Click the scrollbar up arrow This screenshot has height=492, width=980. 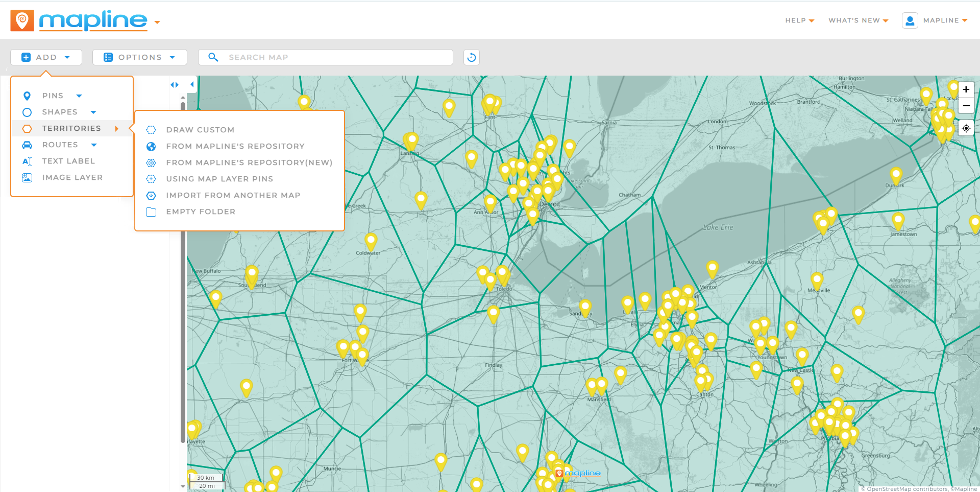coord(183,97)
